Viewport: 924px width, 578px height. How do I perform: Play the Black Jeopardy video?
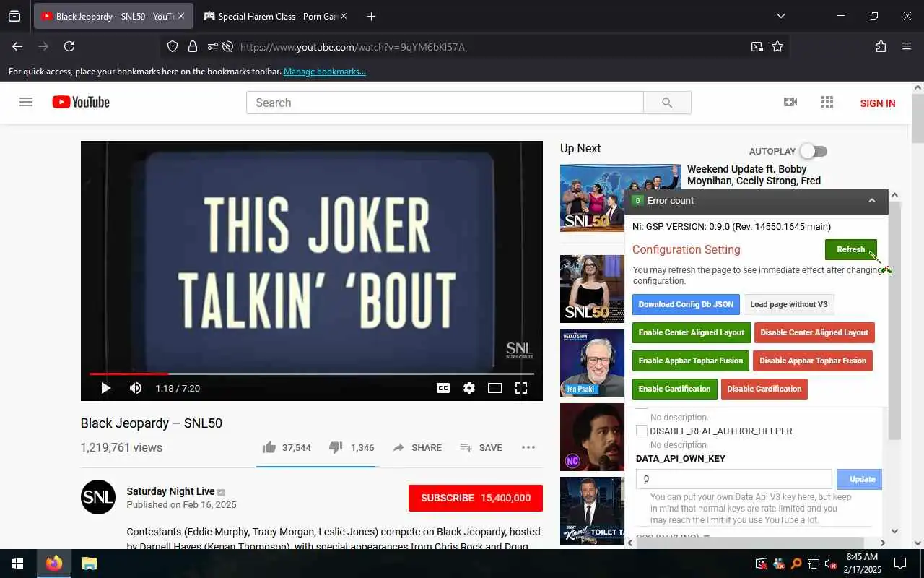pos(105,388)
